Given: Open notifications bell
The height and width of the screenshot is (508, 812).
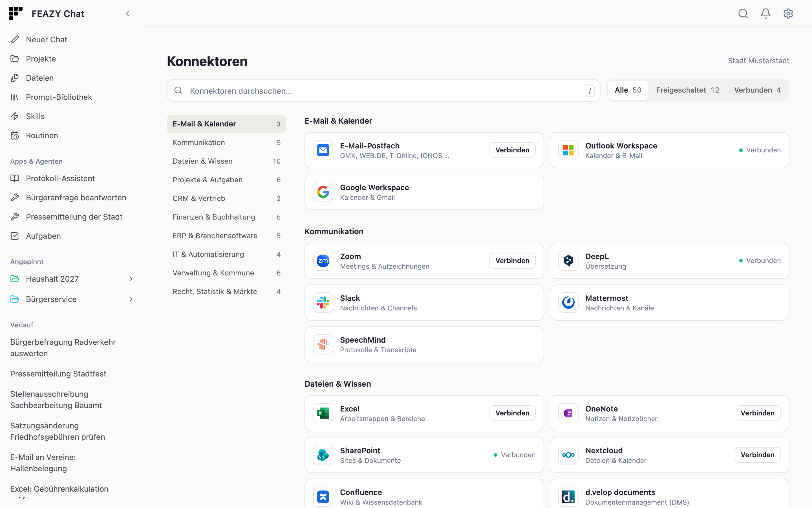Looking at the screenshot, I should pos(765,14).
